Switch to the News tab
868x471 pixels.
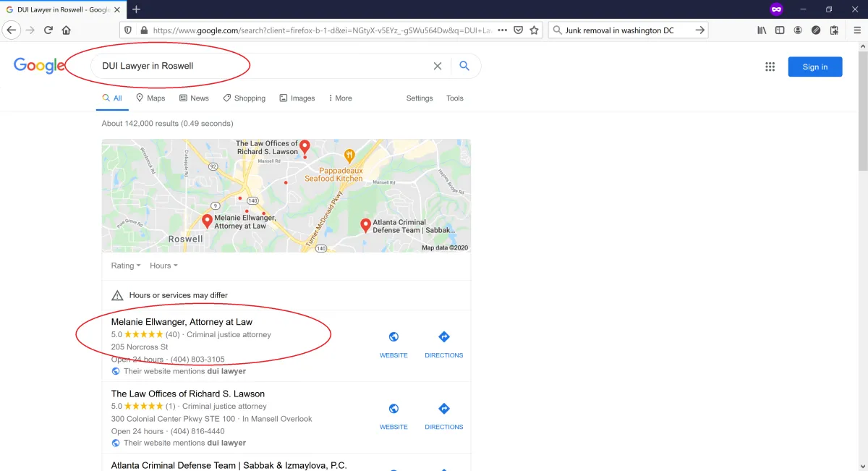click(x=194, y=98)
